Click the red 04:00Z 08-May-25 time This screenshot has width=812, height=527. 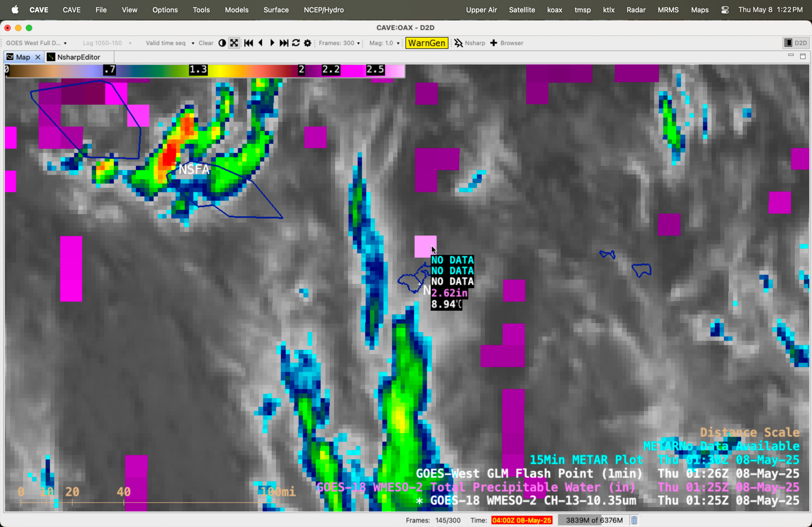(x=522, y=520)
